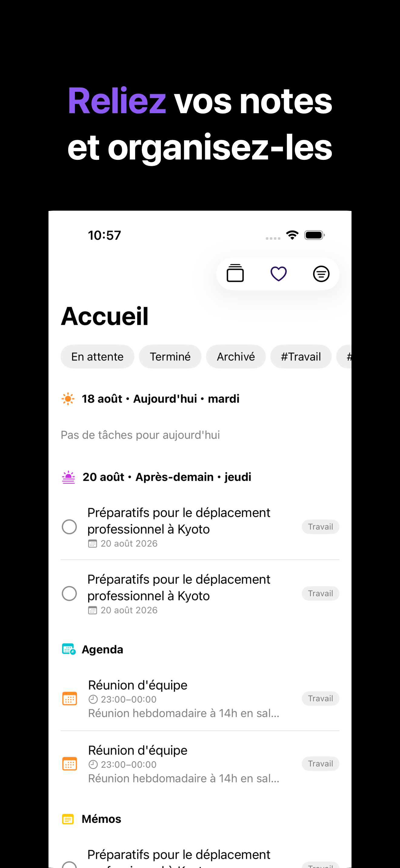Tap the sunrise icon beside 20 août
This screenshot has width=400, height=868.
[x=68, y=477]
